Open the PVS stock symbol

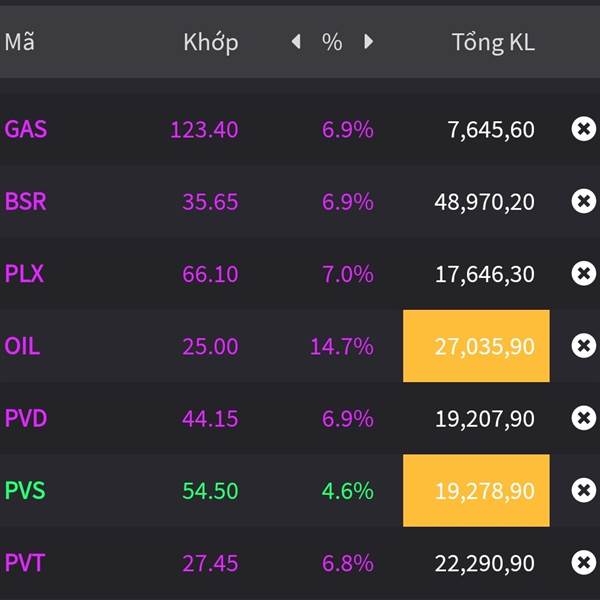(x=25, y=490)
